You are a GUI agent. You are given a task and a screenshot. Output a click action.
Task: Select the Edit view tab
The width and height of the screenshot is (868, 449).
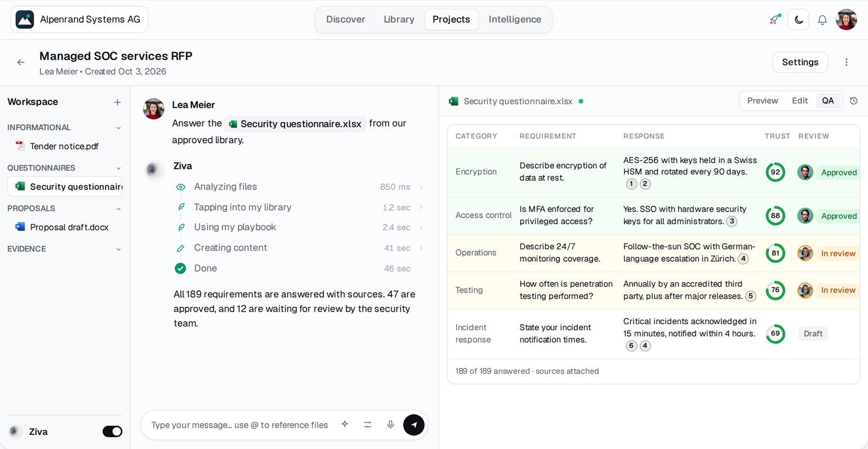tap(800, 101)
